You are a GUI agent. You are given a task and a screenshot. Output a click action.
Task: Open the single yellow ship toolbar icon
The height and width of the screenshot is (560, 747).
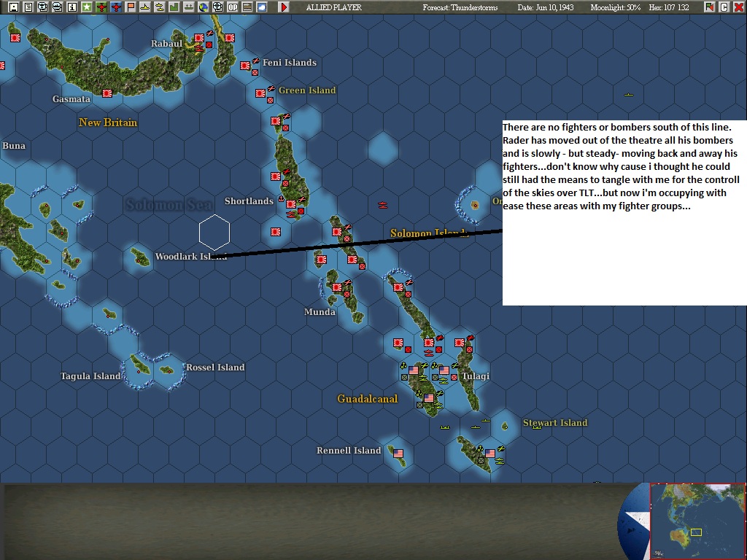145,7
